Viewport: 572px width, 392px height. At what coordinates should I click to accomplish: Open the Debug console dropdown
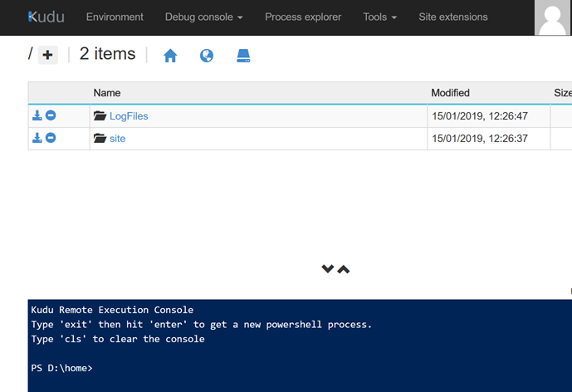click(203, 17)
